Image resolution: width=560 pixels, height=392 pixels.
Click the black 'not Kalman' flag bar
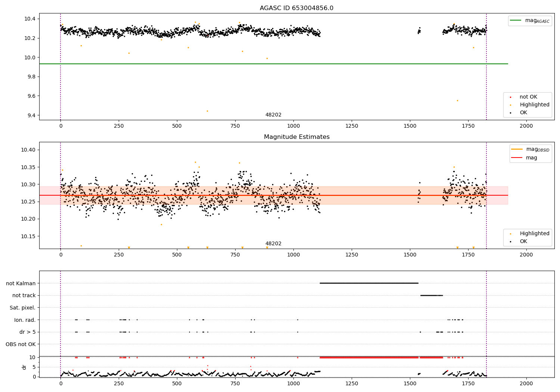click(369, 283)
